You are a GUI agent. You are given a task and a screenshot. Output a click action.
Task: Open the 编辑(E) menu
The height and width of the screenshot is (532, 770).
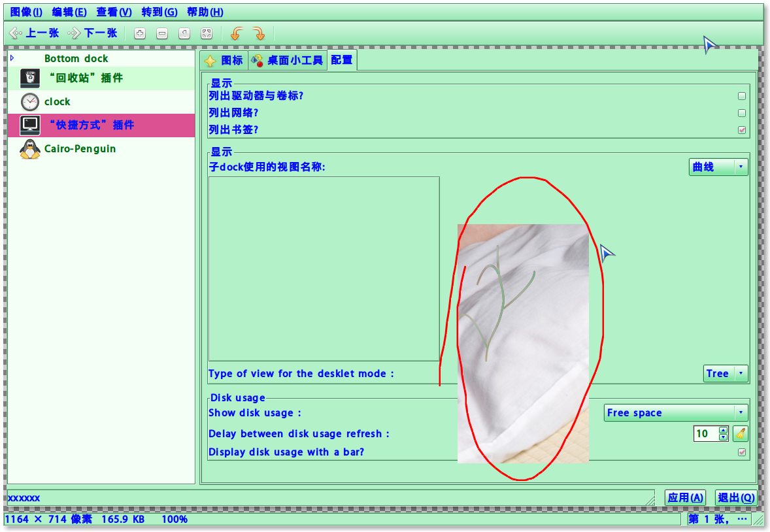click(x=69, y=12)
